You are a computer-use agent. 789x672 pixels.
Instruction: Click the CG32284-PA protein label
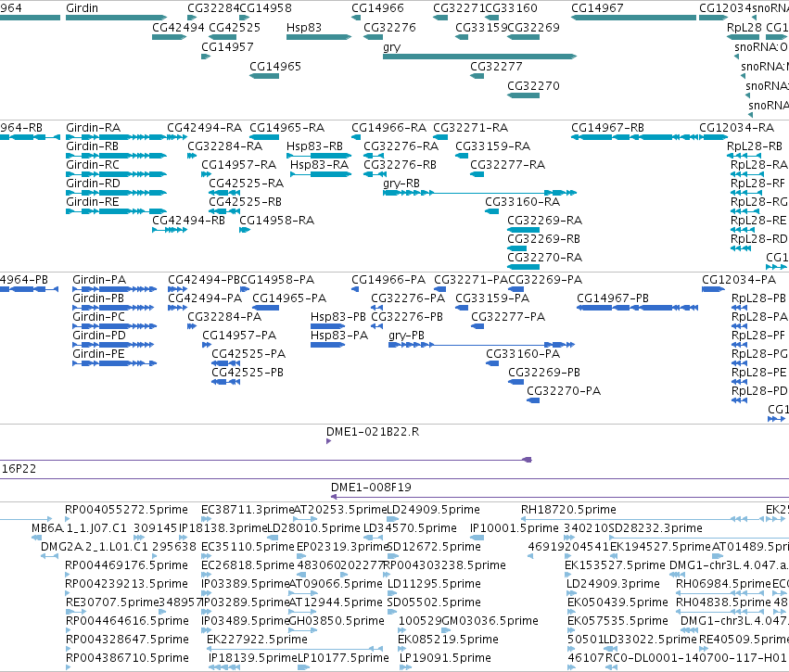[x=224, y=317]
